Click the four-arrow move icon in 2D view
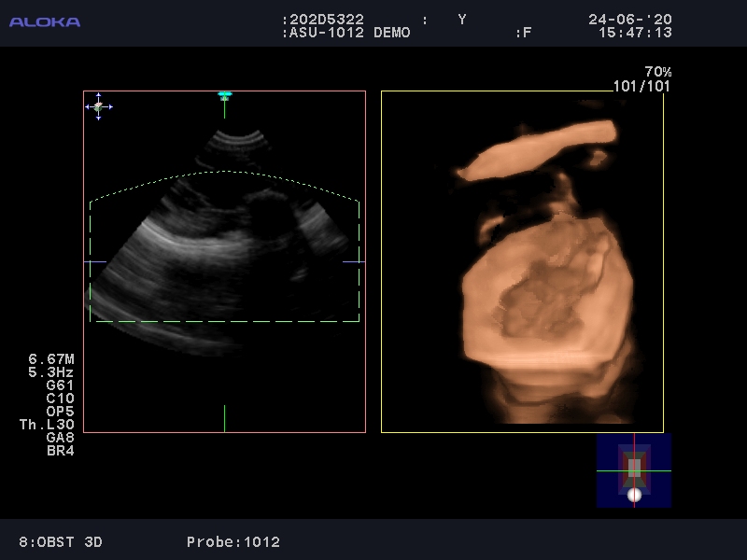Image resolution: width=747 pixels, height=560 pixels. click(x=99, y=107)
